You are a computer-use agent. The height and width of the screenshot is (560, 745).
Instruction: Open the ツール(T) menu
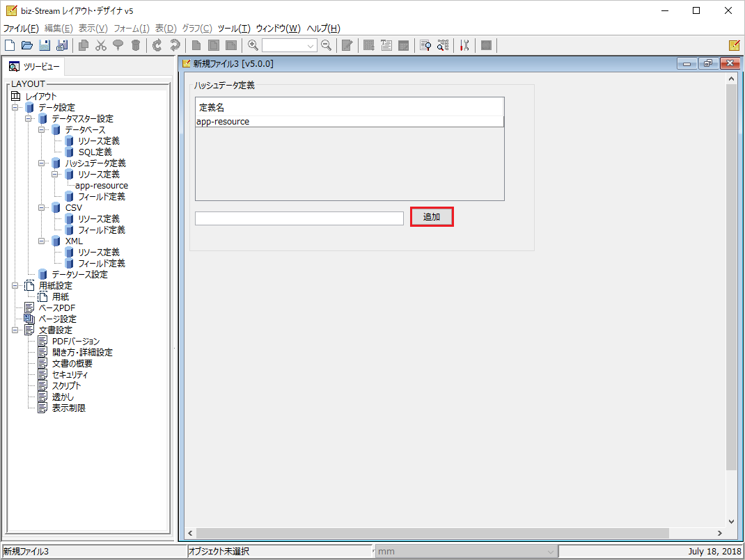[234, 29]
